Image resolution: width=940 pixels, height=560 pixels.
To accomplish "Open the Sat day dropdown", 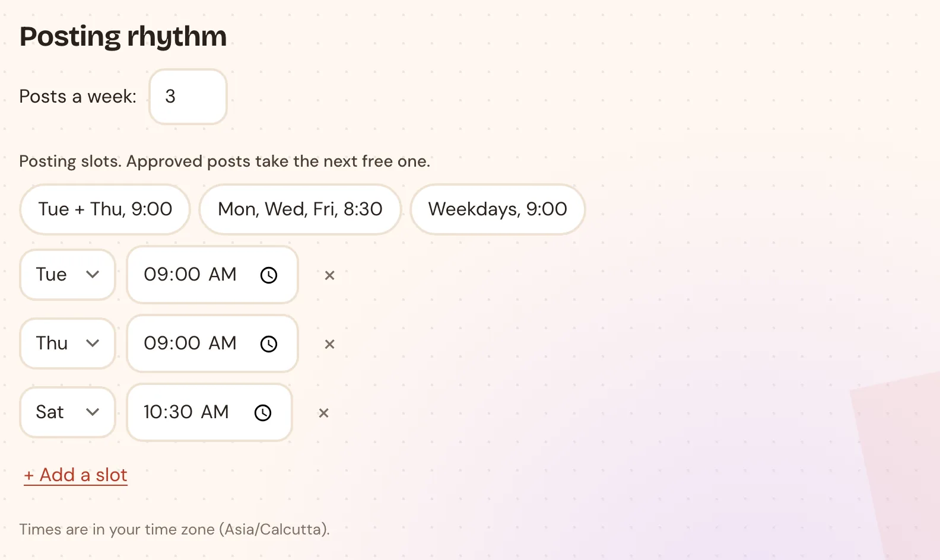I will point(68,412).
